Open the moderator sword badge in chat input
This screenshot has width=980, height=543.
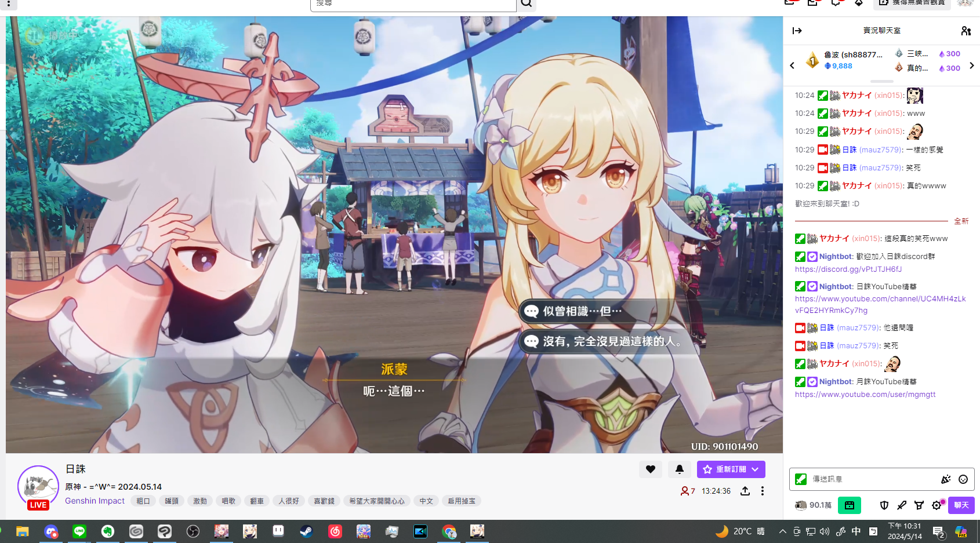pos(801,479)
